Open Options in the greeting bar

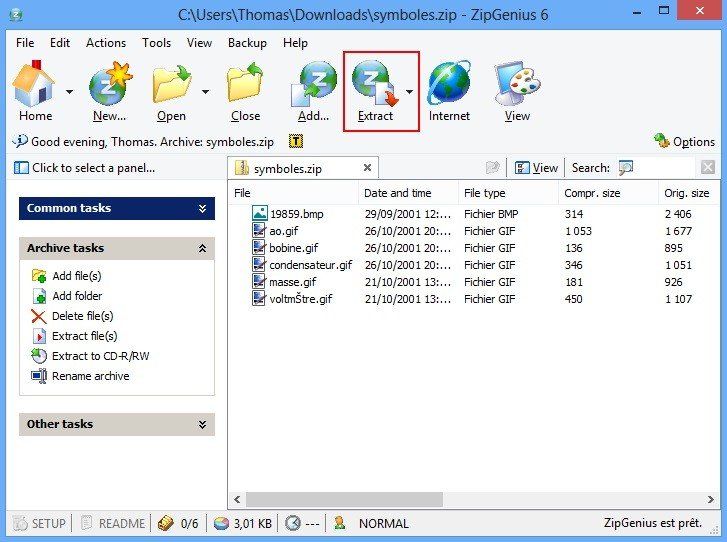click(685, 141)
